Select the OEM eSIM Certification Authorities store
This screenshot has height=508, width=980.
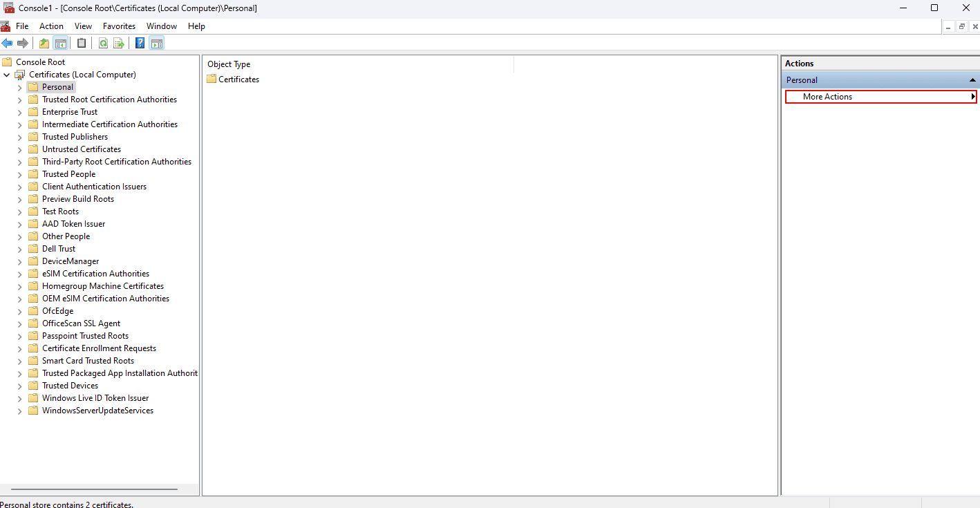tap(106, 299)
